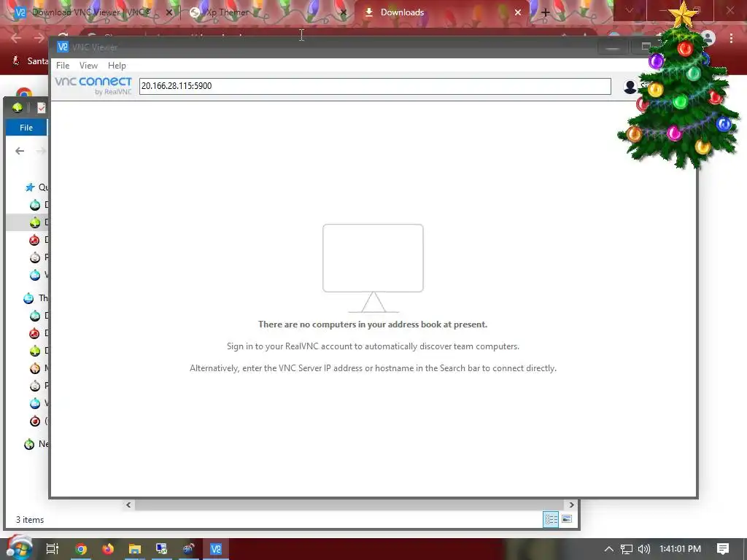747x560 pixels.
Task: Click the sign-in user icon in VNC Viewer
Action: [x=630, y=87]
